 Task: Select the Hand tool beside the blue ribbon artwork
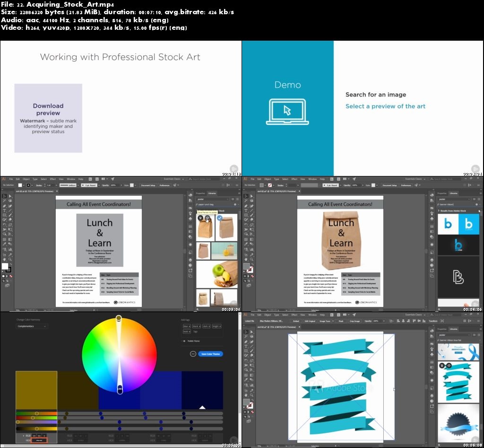(x=246, y=395)
